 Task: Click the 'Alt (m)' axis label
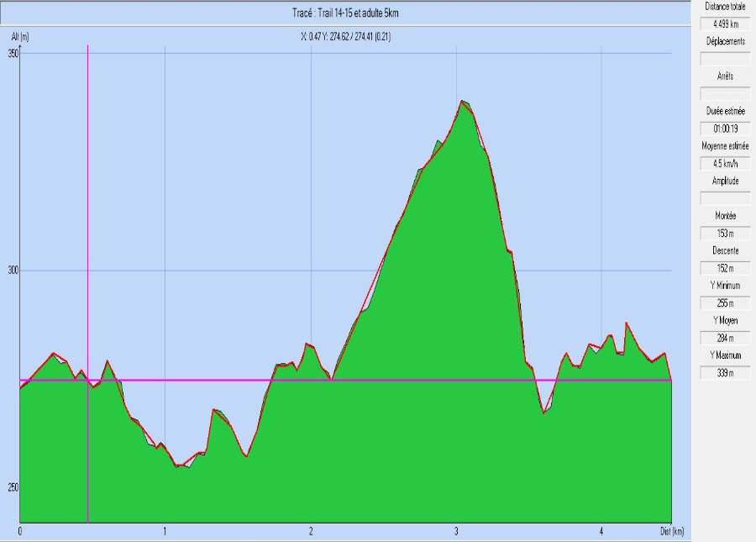click(20, 37)
